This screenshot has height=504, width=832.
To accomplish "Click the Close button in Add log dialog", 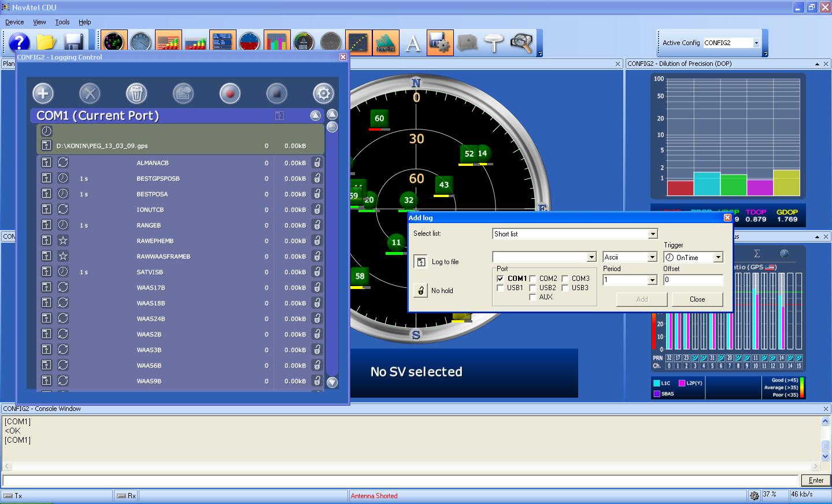I will [697, 299].
